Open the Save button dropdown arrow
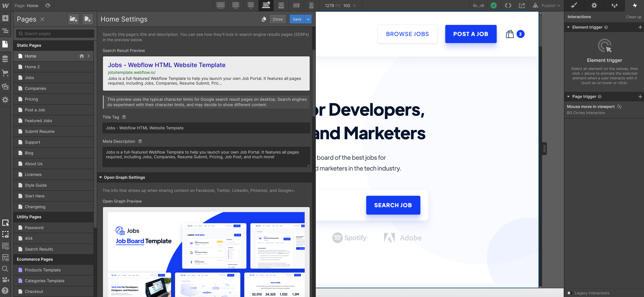This screenshot has width=644, height=297. pyautogui.click(x=308, y=19)
